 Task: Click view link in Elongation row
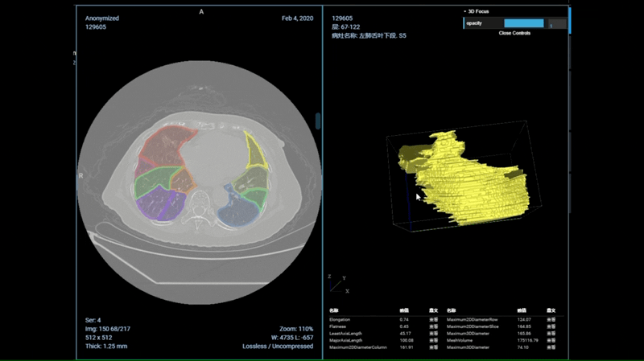click(x=433, y=319)
